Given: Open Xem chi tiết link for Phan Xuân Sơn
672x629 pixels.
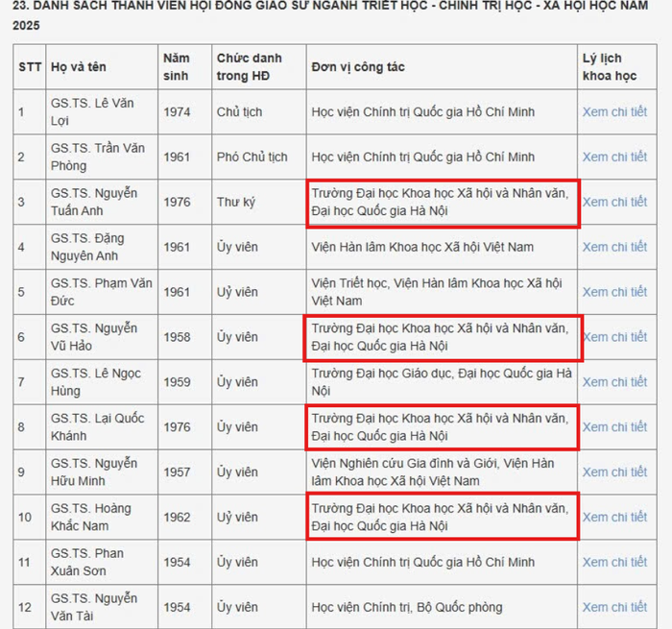Looking at the screenshot, I should coord(614,562).
